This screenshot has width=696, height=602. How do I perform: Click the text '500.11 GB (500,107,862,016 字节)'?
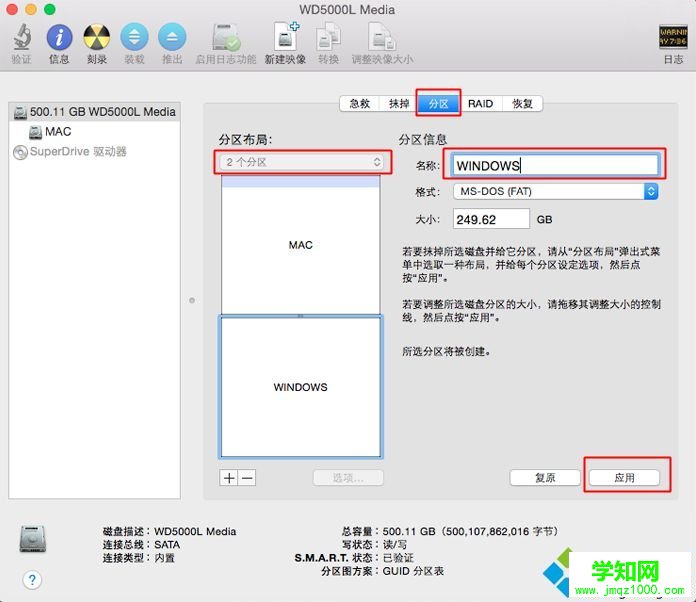[x=471, y=531]
